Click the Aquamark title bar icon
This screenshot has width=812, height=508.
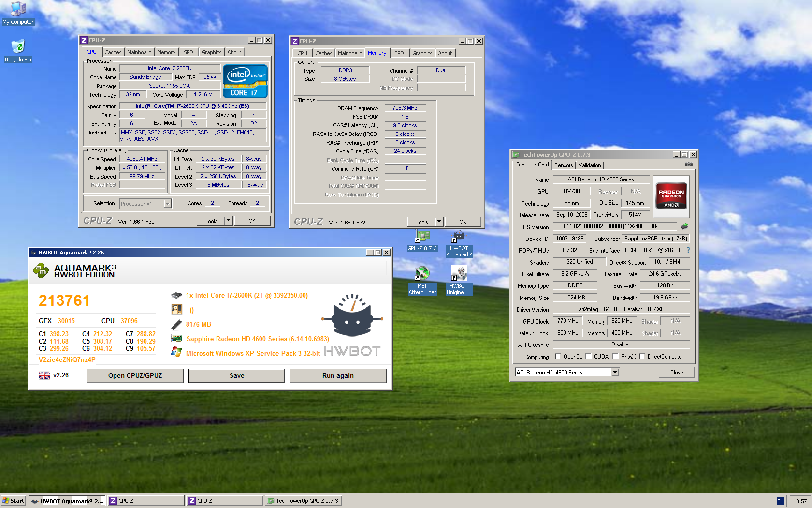[x=33, y=253]
